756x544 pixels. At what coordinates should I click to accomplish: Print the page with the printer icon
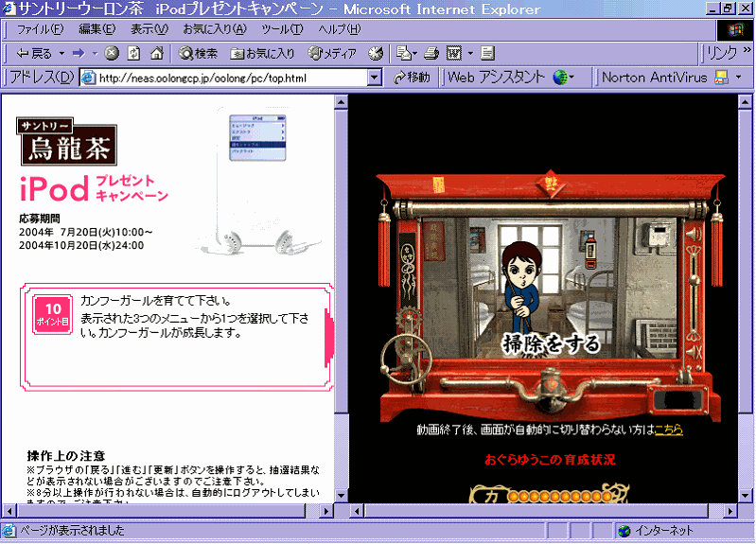point(431,54)
